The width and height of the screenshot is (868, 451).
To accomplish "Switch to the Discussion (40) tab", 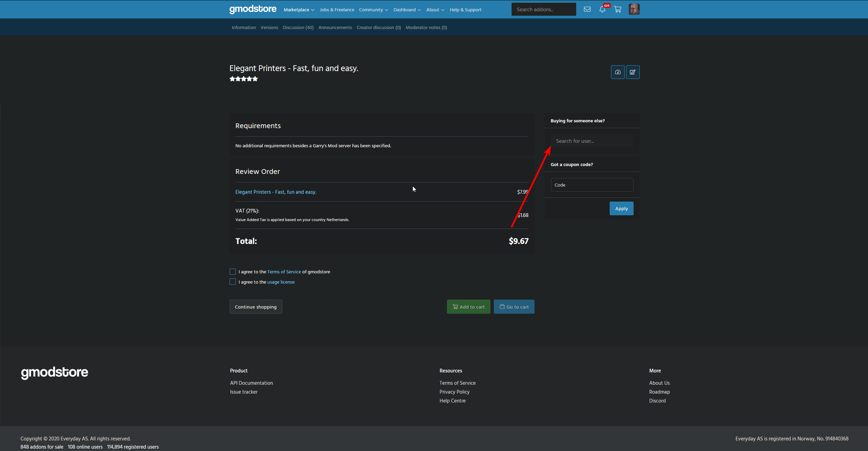I will tap(298, 27).
